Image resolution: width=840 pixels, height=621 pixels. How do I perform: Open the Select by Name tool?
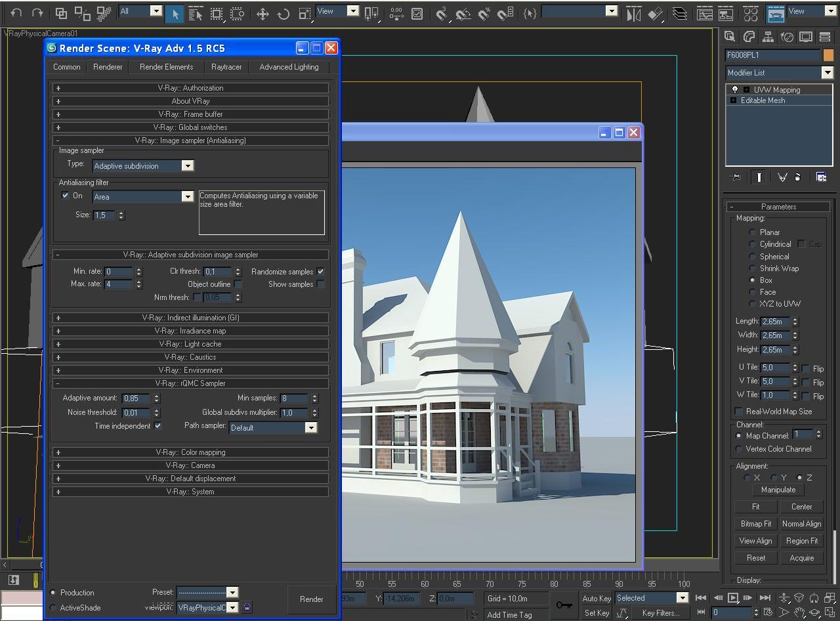(196, 14)
